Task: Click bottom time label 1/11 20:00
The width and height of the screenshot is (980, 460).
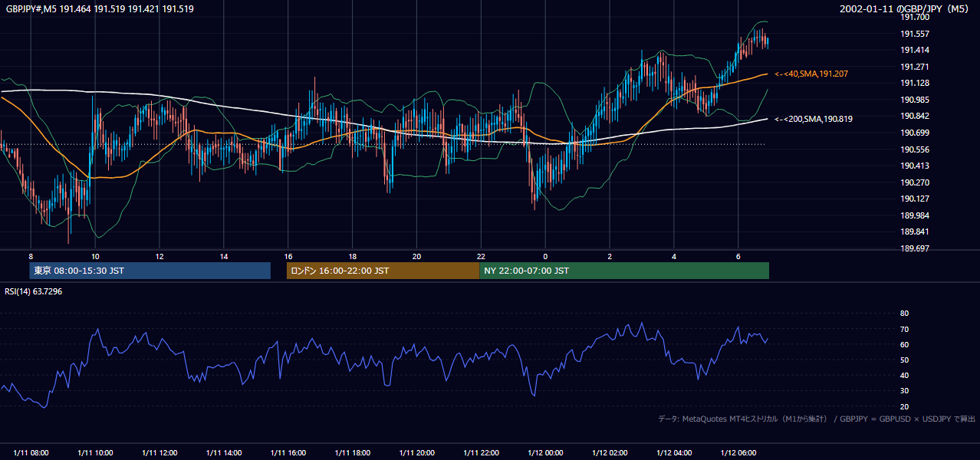Action: point(416,453)
